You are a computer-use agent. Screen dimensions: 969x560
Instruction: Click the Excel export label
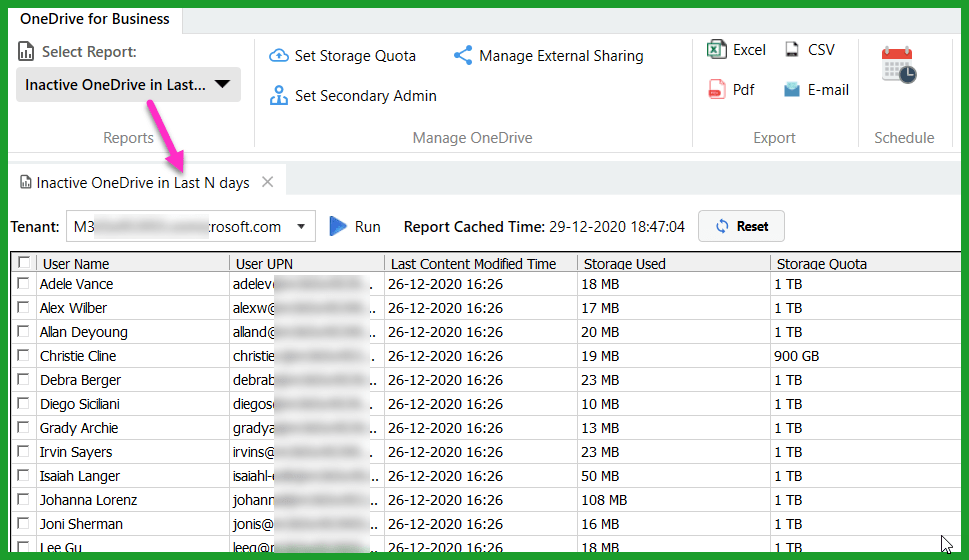pyautogui.click(x=749, y=50)
